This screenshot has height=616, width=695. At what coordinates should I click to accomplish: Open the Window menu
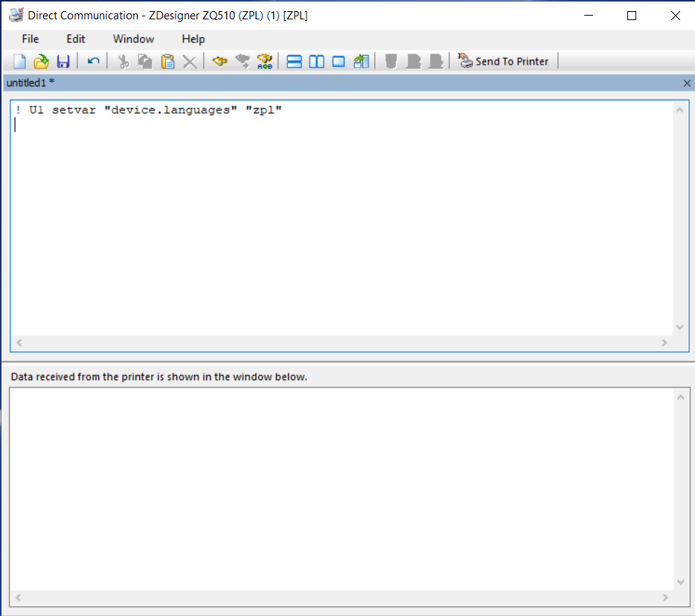click(133, 39)
